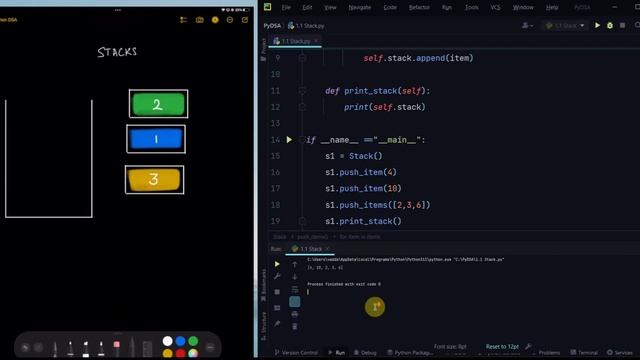Open the Code menu
Viewport: 640px width, 360px height.
(390, 7)
